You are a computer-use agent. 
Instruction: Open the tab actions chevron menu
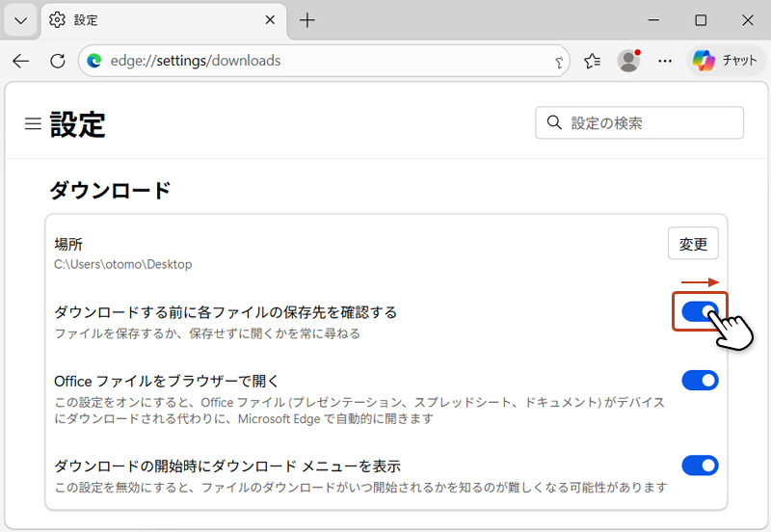coord(20,20)
